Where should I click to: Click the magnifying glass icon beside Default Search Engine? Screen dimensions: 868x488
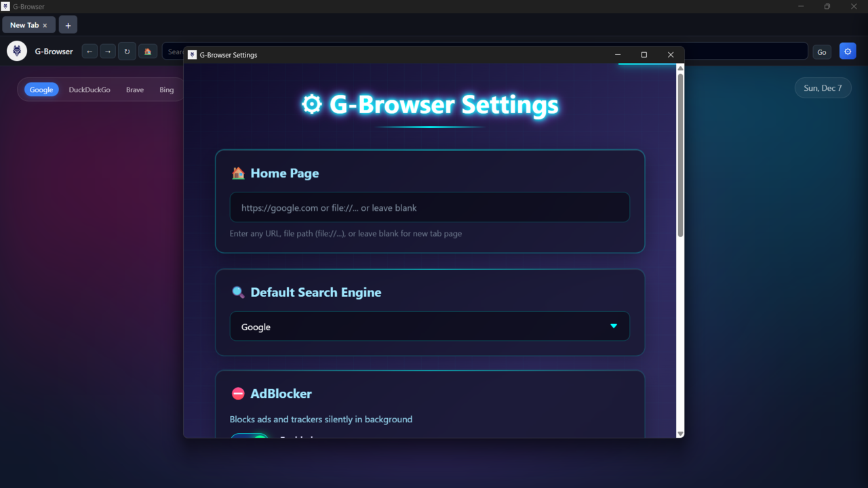[x=238, y=292]
